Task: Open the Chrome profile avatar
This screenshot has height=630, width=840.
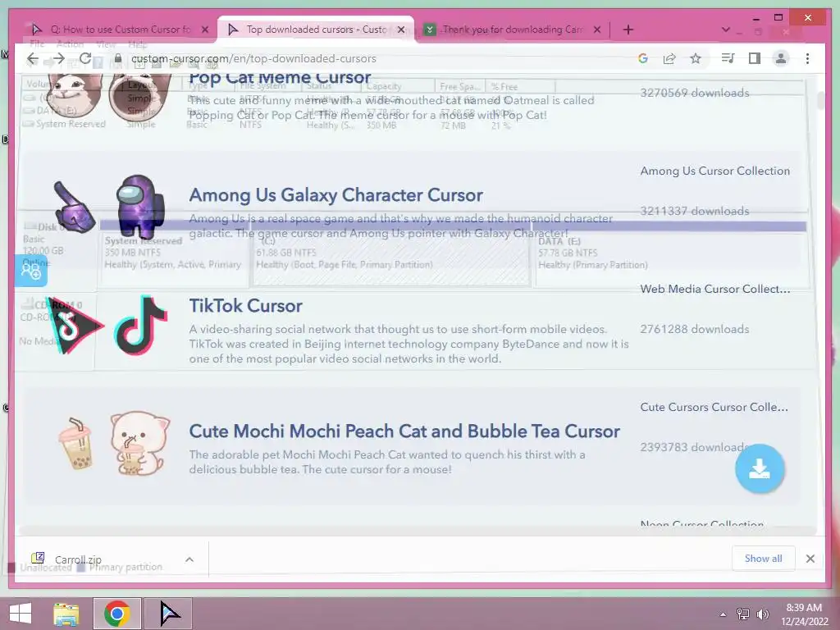Action: [x=781, y=58]
